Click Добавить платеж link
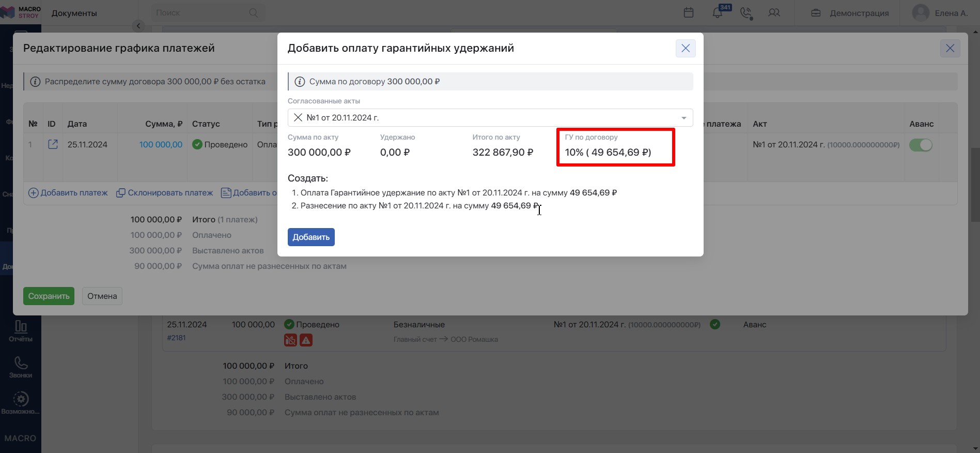Viewport: 980px width, 453px height. pos(68,193)
